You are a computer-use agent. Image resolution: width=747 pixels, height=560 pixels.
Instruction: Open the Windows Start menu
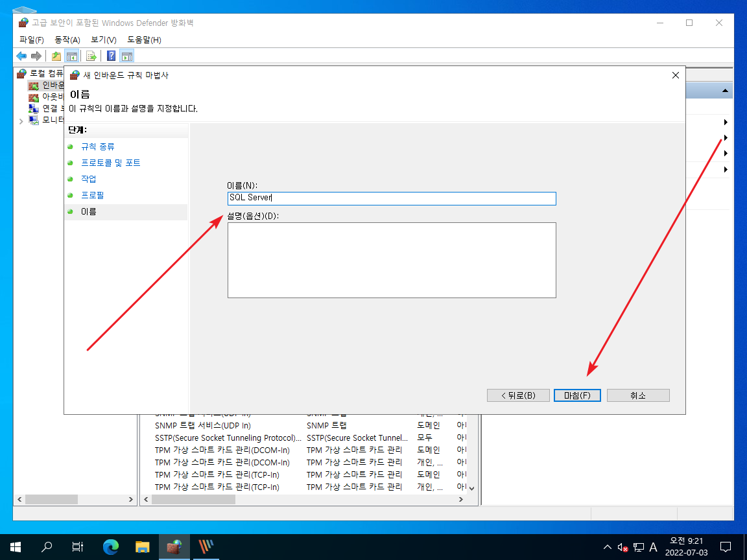click(16, 546)
